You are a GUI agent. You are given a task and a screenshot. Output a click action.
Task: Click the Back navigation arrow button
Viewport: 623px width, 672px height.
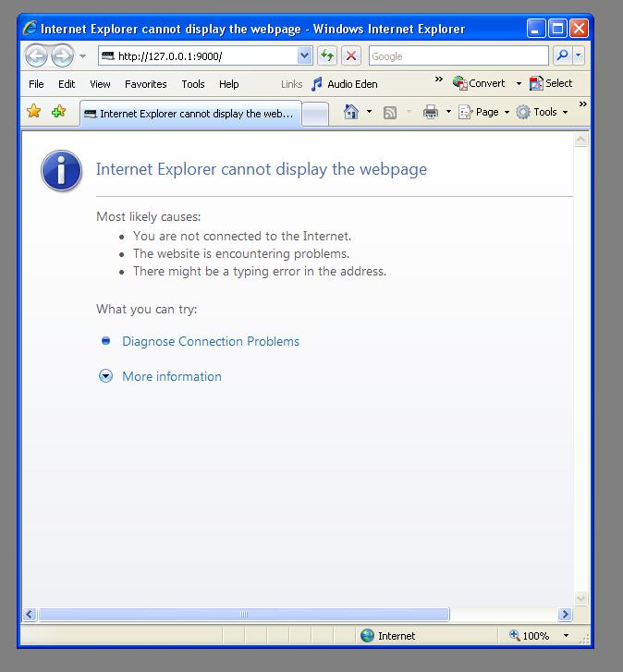point(37,56)
